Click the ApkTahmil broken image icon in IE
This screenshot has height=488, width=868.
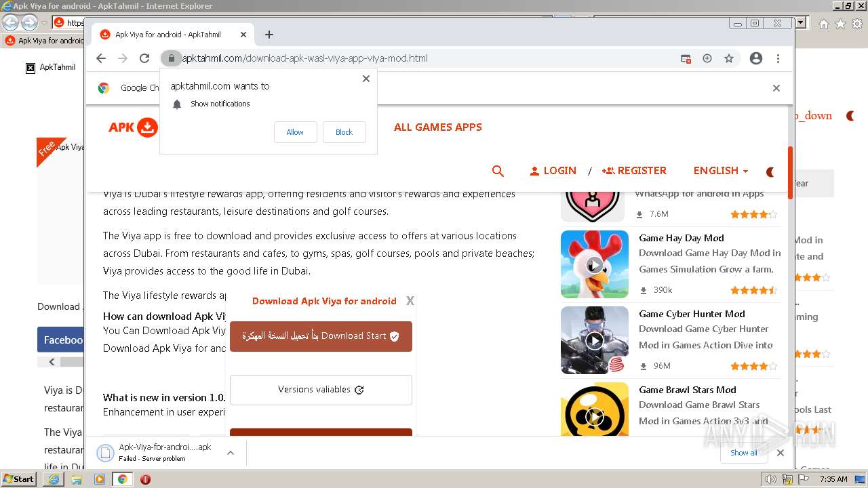pyautogui.click(x=31, y=67)
